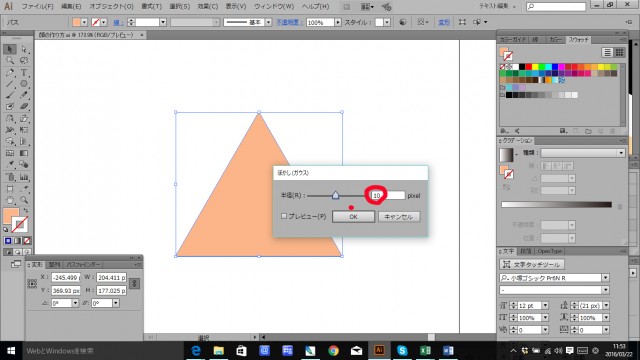
Task: Click the 文字タッチツール button
Action: tap(532, 264)
